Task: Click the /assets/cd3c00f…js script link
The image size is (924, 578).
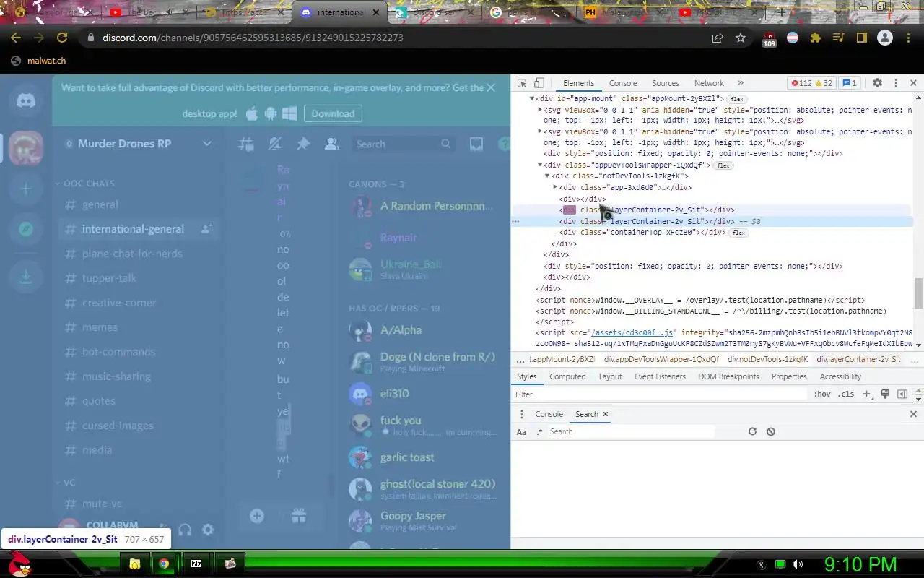Action: 632,333
